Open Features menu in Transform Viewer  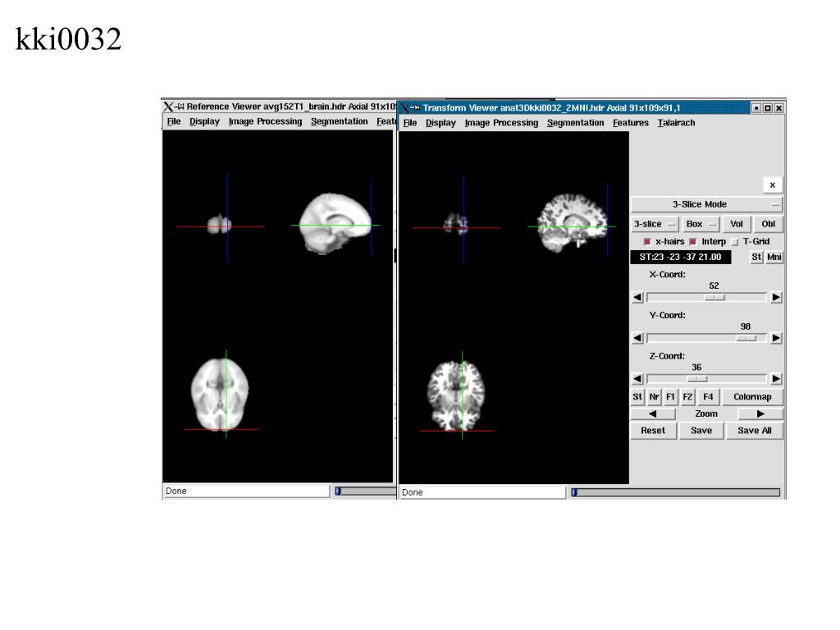(x=631, y=123)
